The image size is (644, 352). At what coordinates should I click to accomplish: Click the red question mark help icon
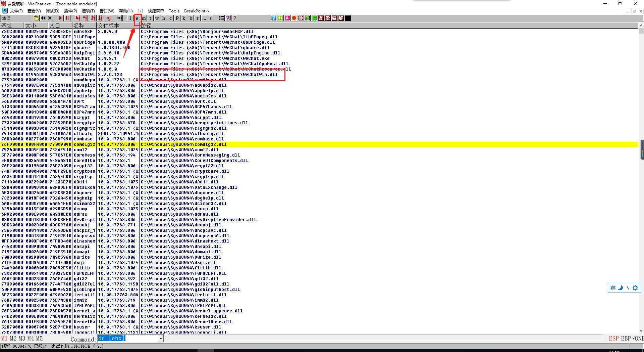click(235, 18)
